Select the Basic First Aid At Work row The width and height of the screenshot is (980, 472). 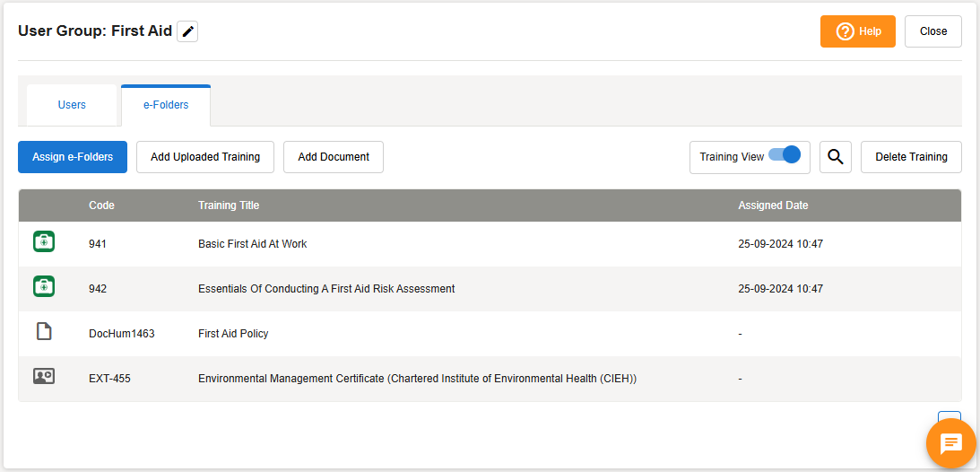coord(253,244)
